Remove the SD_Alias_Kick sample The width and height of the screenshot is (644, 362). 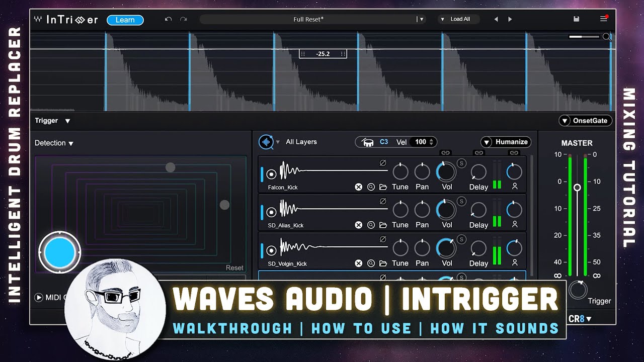359,225
